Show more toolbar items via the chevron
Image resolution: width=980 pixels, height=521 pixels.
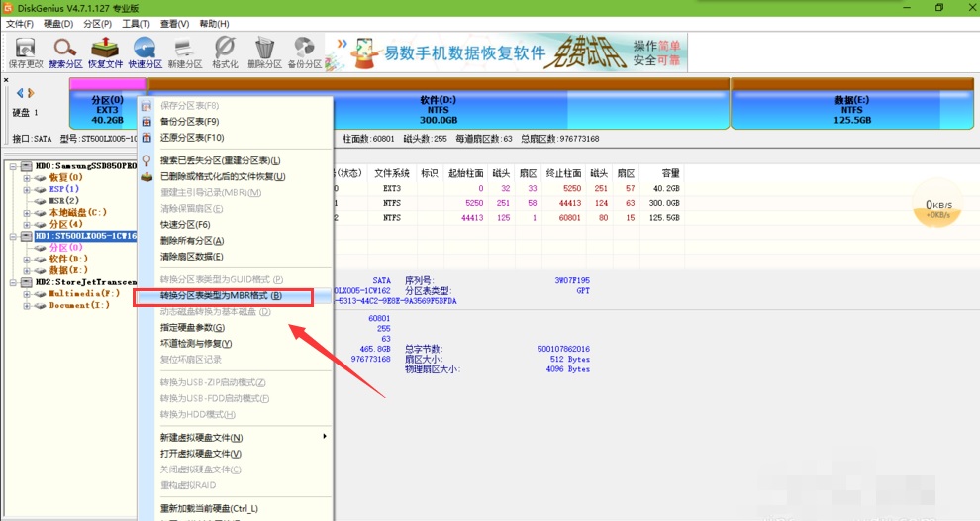(342, 44)
